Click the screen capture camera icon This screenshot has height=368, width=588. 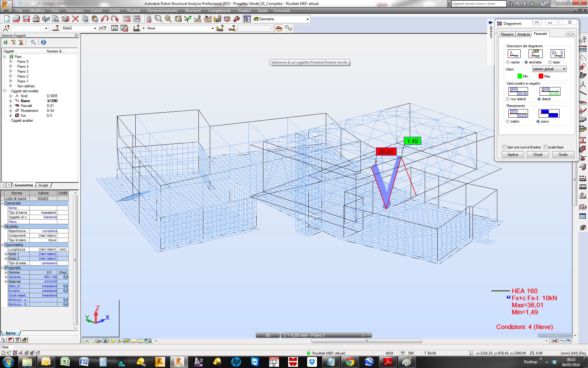65,19
